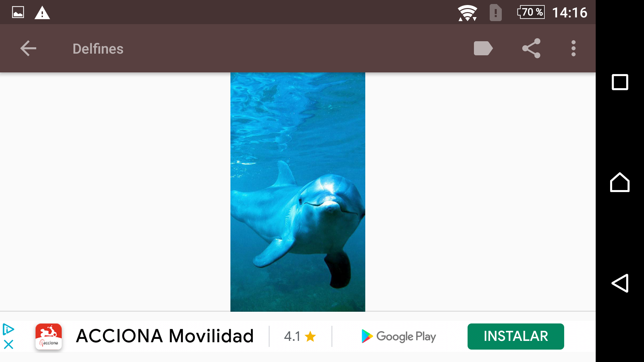Tap the image notification icon
Screen dimensions: 644x362
pyautogui.click(x=18, y=12)
